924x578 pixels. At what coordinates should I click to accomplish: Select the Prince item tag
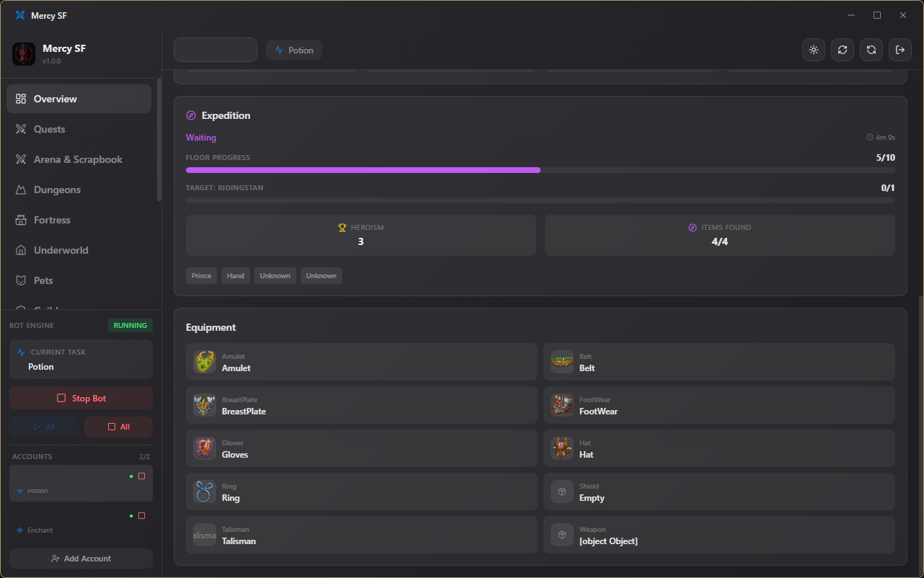coord(201,275)
